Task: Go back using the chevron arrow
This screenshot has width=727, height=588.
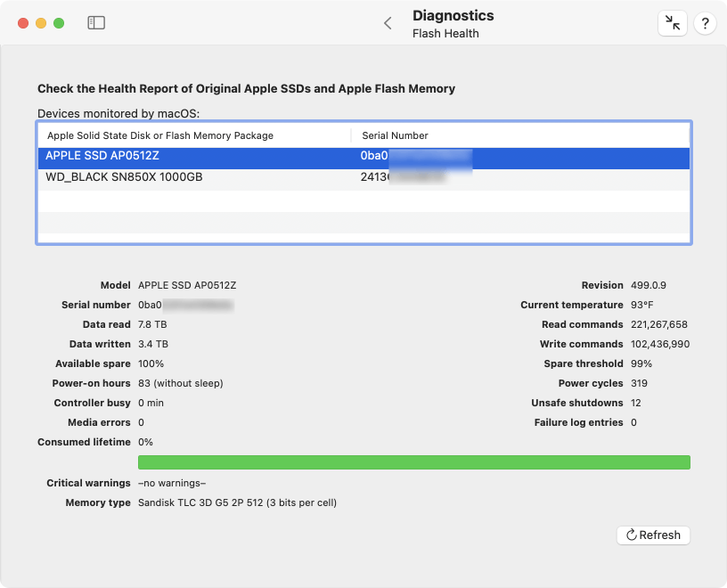Action: pos(388,23)
